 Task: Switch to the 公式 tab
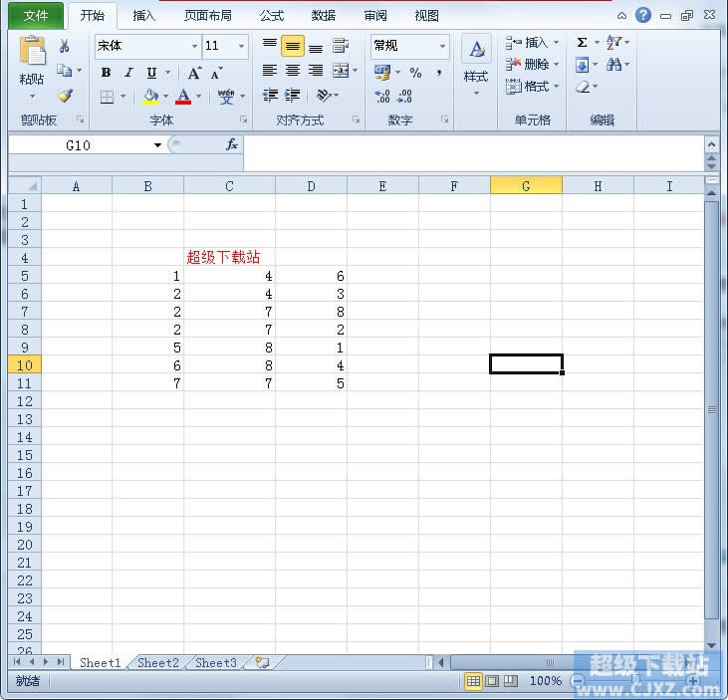272,16
